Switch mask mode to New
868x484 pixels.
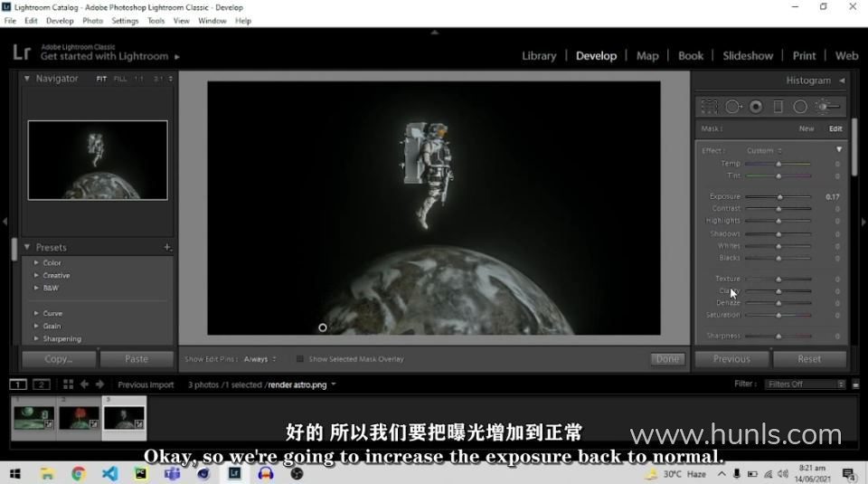tap(807, 128)
